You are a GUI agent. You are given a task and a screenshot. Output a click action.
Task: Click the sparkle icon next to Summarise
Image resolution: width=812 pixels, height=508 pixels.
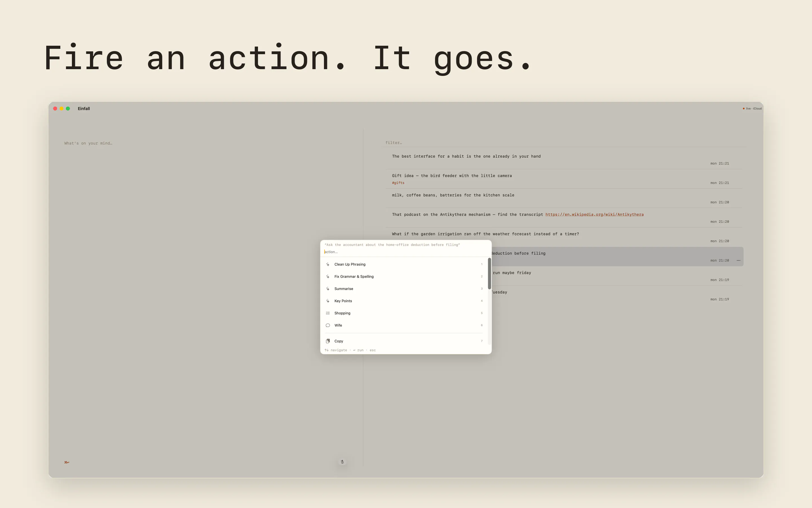[x=328, y=289]
